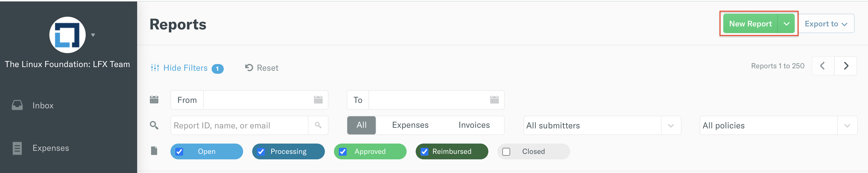Viewport: 868px width, 173px height.
Task: Open the All policies dropdown
Action: pos(778,125)
